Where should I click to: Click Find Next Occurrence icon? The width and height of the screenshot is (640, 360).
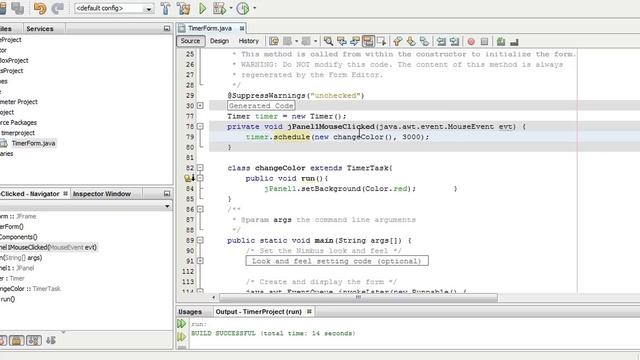click(x=355, y=41)
